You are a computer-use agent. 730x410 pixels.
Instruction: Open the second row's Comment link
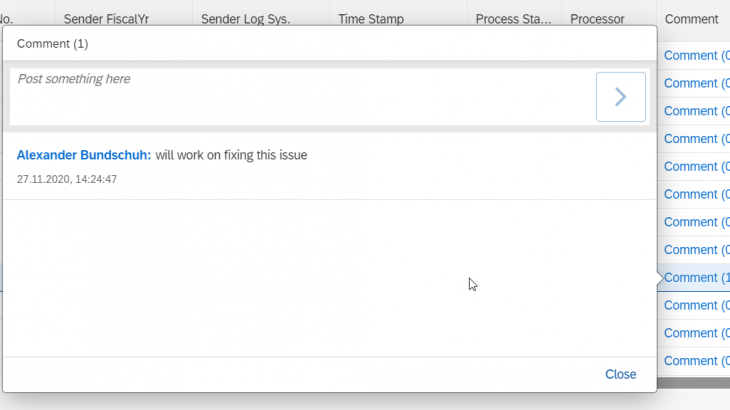pos(696,83)
